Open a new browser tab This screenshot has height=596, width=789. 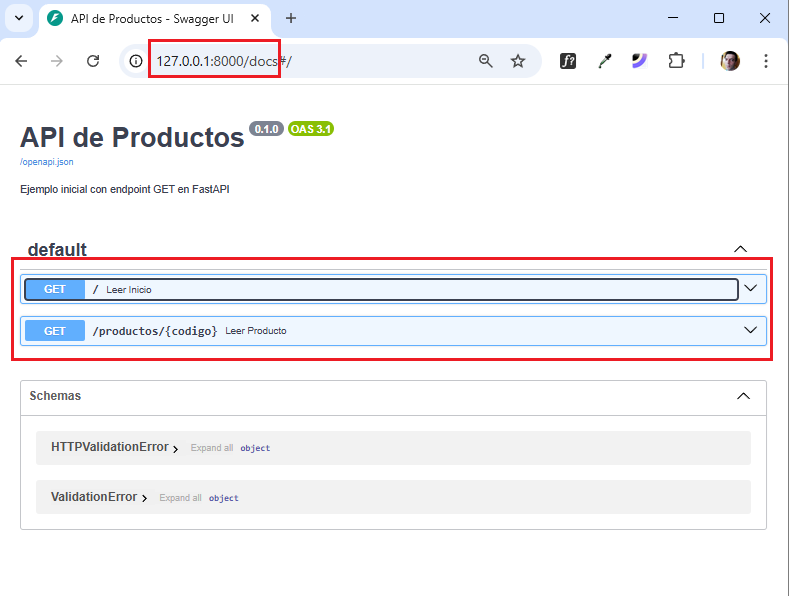pyautogui.click(x=291, y=18)
